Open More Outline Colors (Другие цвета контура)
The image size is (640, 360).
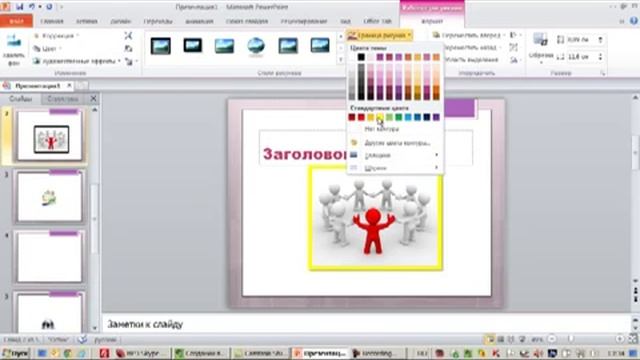[x=397, y=143]
